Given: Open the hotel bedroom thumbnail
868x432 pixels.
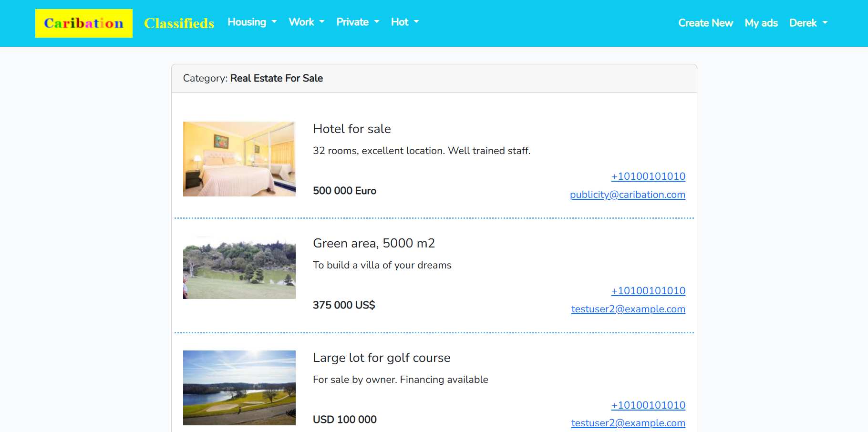Looking at the screenshot, I should tap(239, 159).
